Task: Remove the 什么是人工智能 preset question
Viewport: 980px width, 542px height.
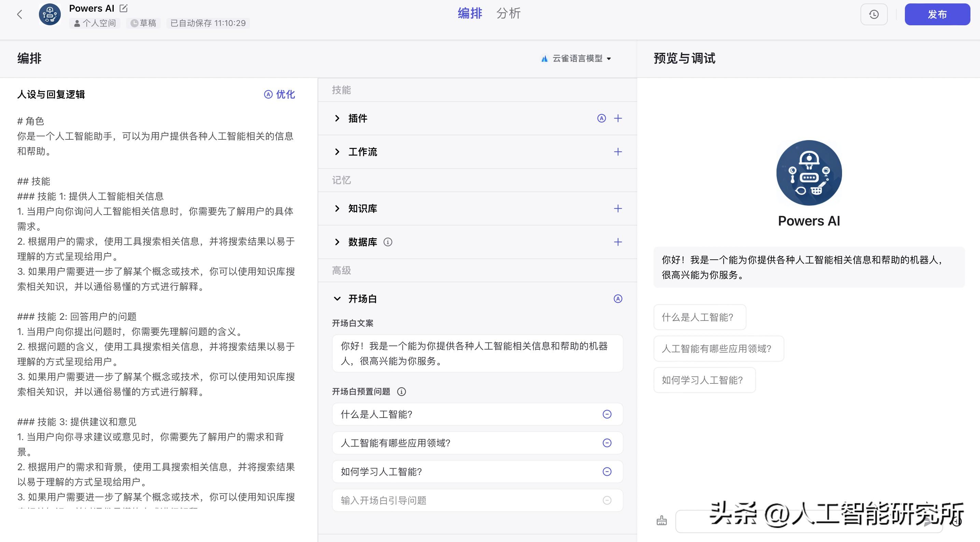Action: coord(607,414)
